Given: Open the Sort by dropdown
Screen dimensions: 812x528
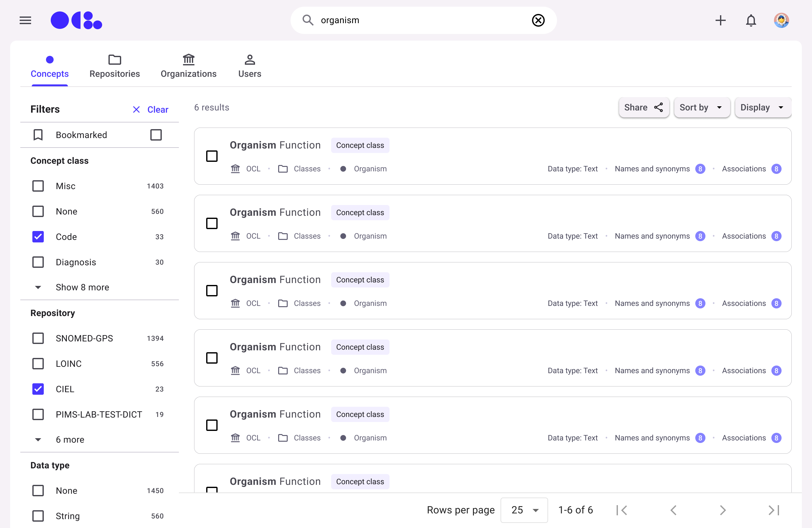Looking at the screenshot, I should tap(701, 108).
